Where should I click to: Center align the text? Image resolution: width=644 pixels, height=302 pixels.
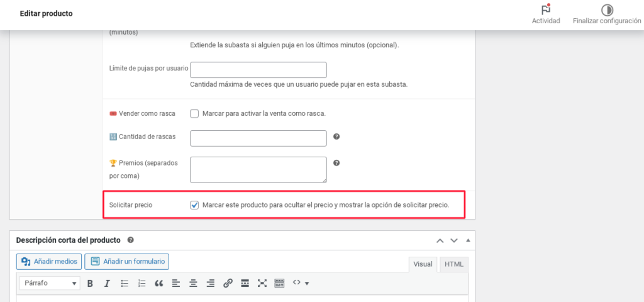[193, 283]
